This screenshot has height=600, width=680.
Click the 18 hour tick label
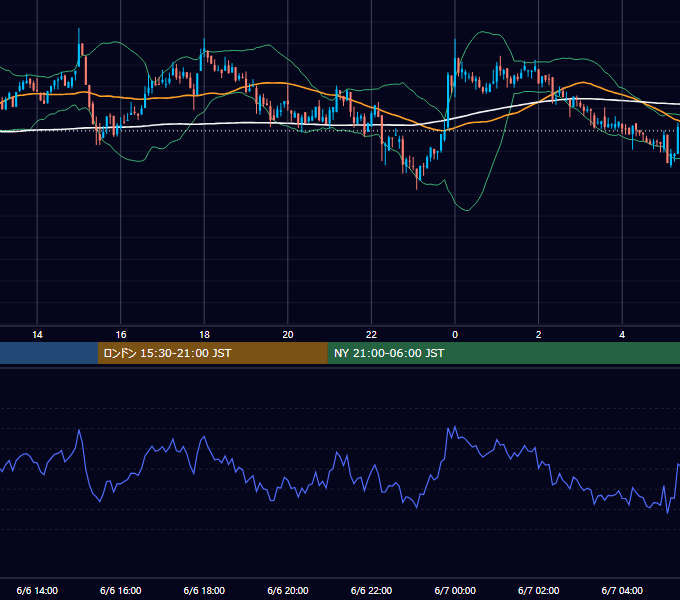pyautogui.click(x=204, y=335)
